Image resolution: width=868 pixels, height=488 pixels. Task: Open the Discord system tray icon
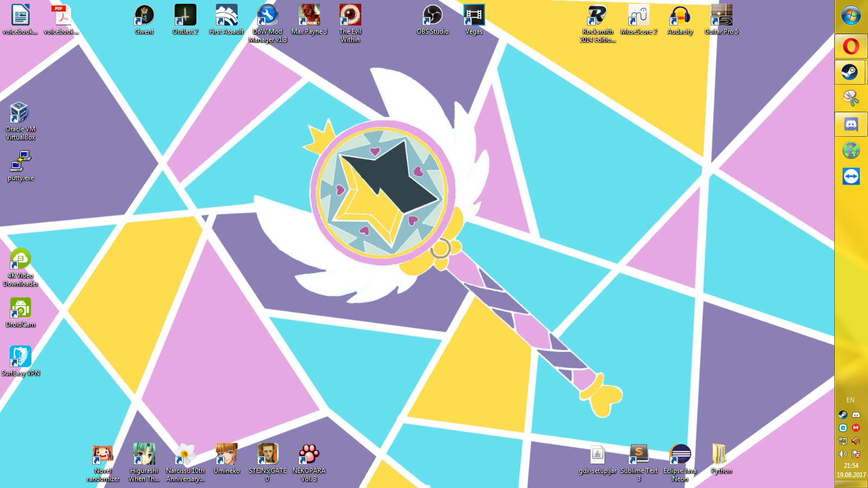click(x=856, y=415)
